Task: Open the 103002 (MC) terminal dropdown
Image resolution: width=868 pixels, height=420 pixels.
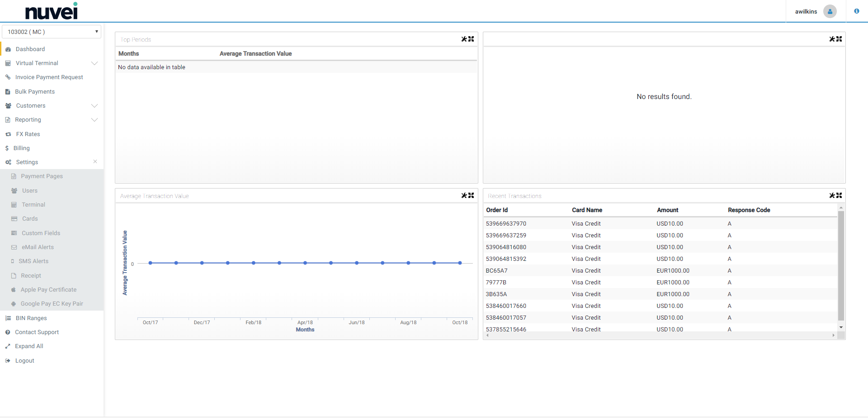Action: pyautogui.click(x=52, y=32)
